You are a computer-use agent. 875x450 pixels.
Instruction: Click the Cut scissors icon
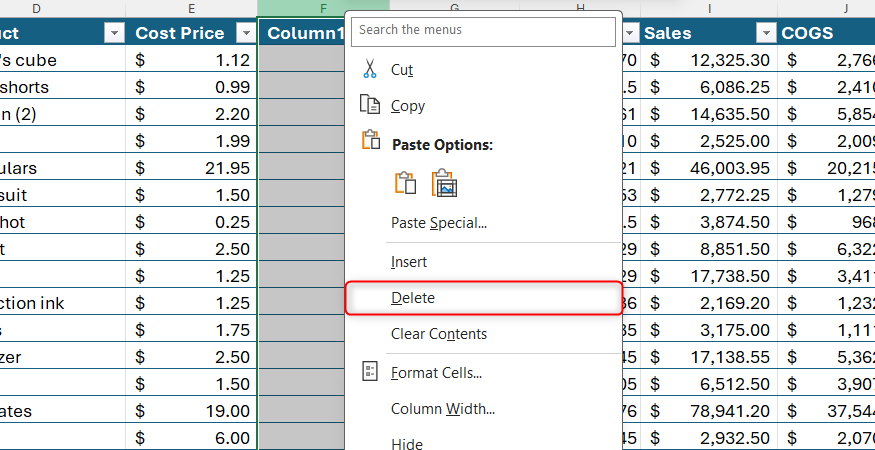tap(369, 69)
